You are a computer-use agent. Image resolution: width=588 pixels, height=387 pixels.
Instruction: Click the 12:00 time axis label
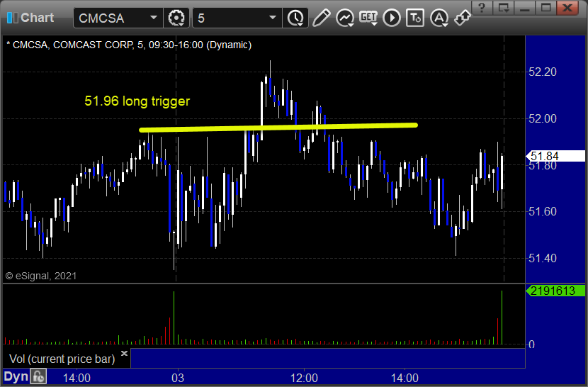point(304,378)
